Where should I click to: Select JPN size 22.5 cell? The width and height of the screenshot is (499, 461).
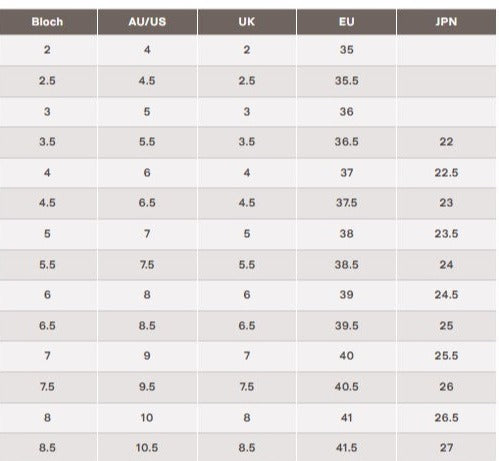point(446,173)
